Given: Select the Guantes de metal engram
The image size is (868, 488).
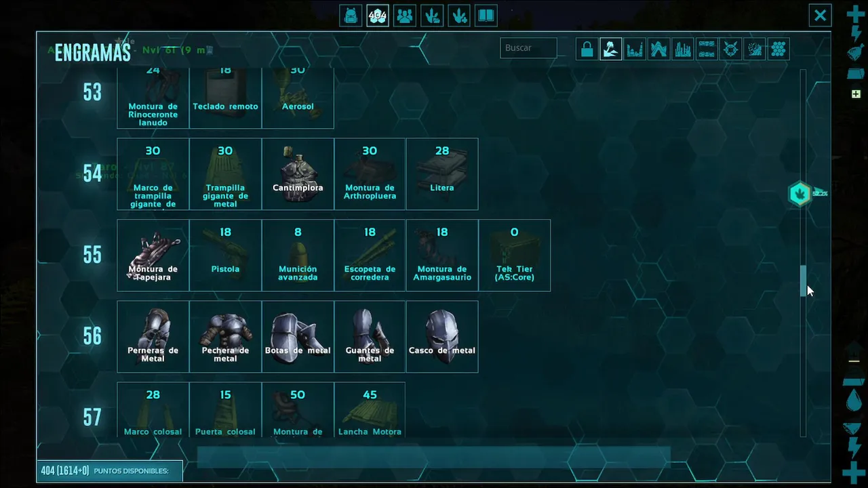Looking at the screenshot, I should [x=370, y=337].
